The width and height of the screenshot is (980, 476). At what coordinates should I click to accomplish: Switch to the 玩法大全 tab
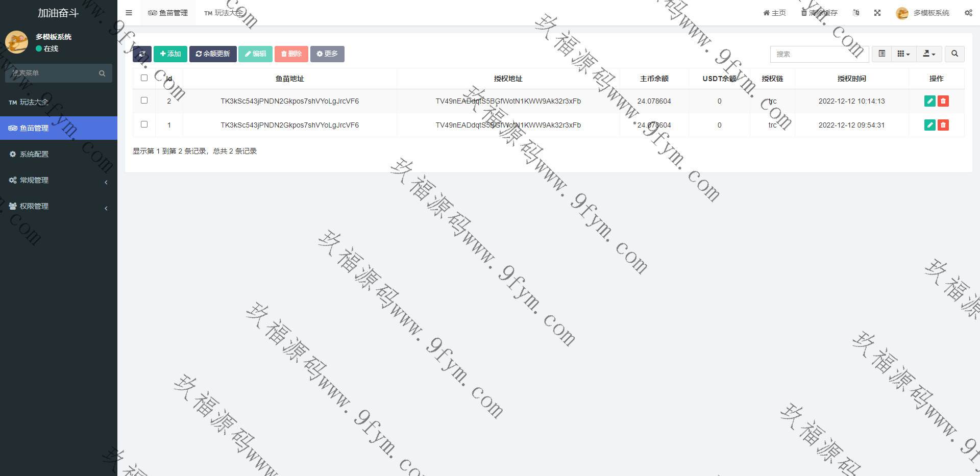224,13
